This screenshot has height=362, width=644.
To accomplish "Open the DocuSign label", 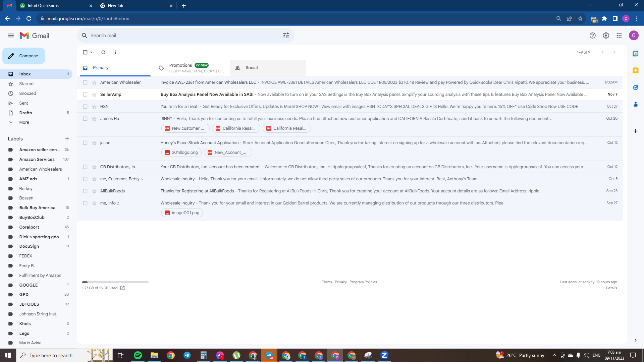I will (x=29, y=246).
